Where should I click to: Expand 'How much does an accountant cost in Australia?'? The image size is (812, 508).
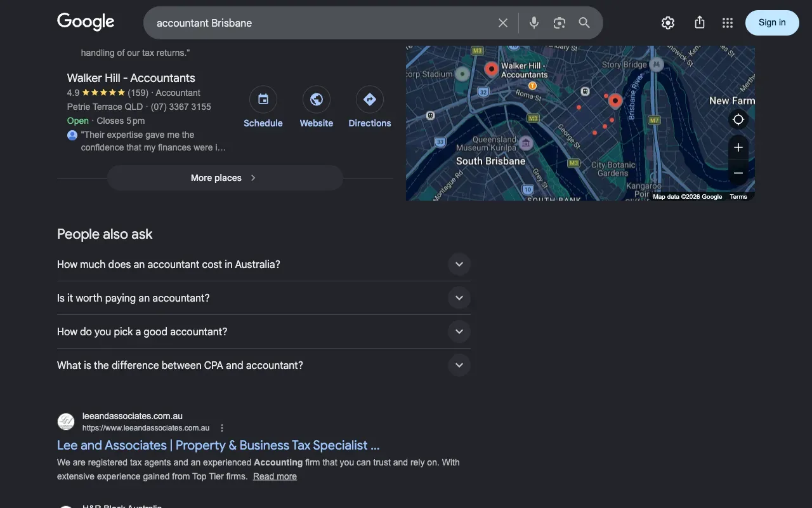tap(264, 264)
